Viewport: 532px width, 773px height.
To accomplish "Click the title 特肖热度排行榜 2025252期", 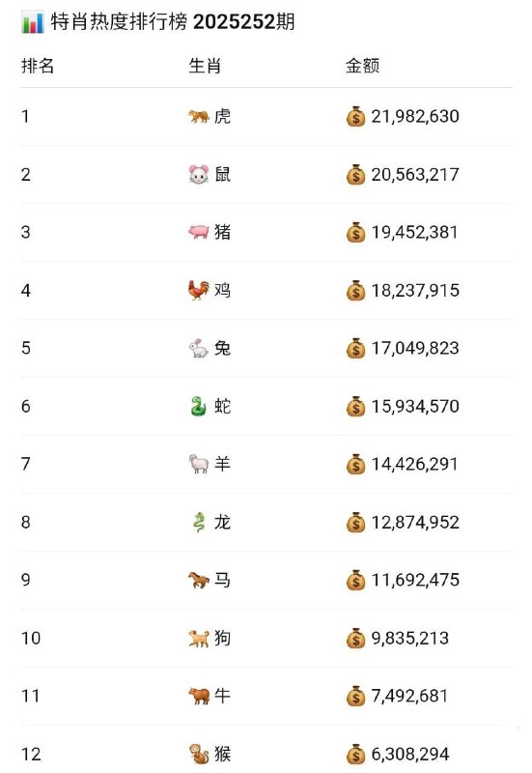I will [173, 22].
